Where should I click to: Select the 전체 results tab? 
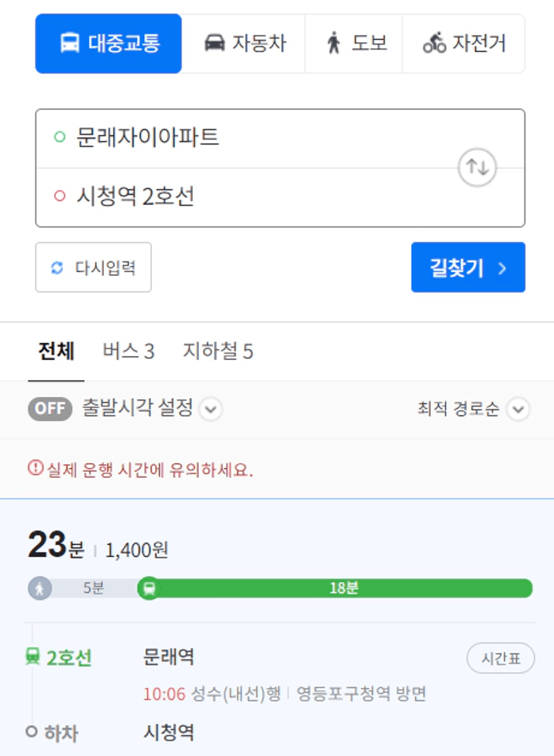pyautogui.click(x=56, y=351)
